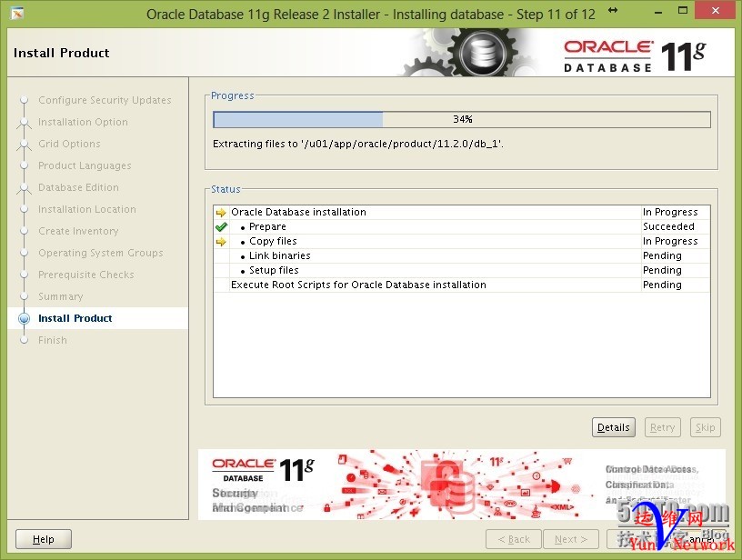Viewport: 742px width, 560px height.
Task: Minimize the installer window
Action: click(658, 12)
